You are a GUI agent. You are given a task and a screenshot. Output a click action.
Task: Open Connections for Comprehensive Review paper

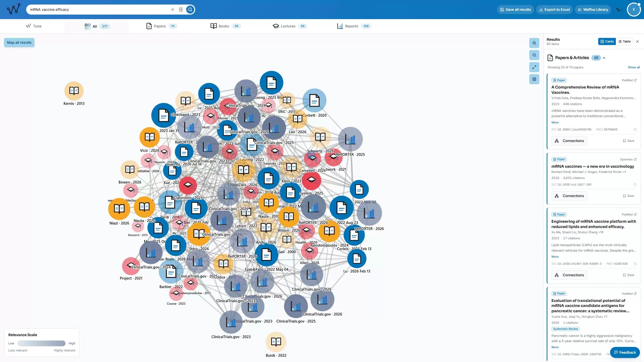[569, 141]
